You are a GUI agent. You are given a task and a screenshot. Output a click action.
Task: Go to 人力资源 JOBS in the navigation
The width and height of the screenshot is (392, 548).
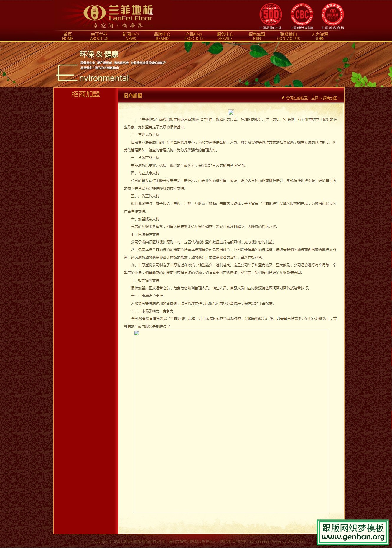click(320, 36)
